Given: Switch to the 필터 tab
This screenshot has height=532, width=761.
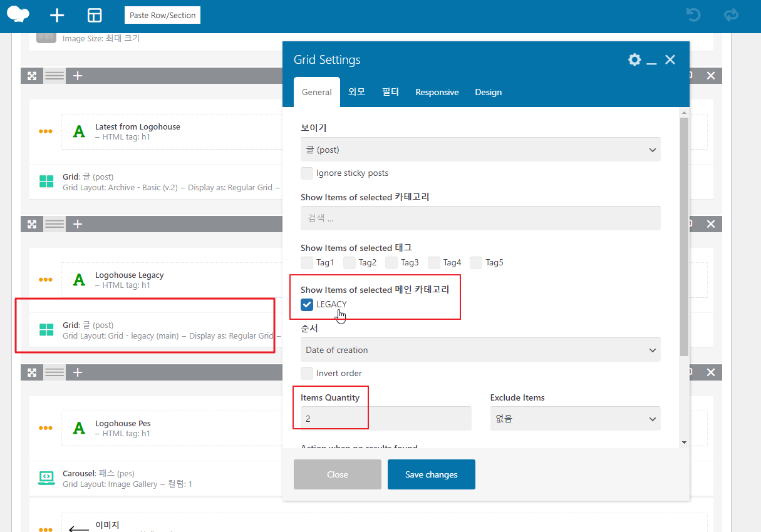Looking at the screenshot, I should coord(391,92).
